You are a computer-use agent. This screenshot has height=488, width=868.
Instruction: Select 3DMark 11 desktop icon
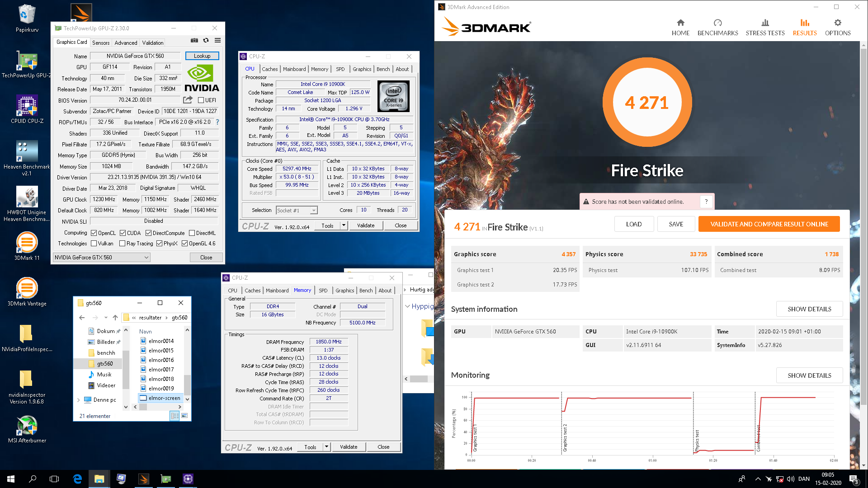[x=27, y=246]
